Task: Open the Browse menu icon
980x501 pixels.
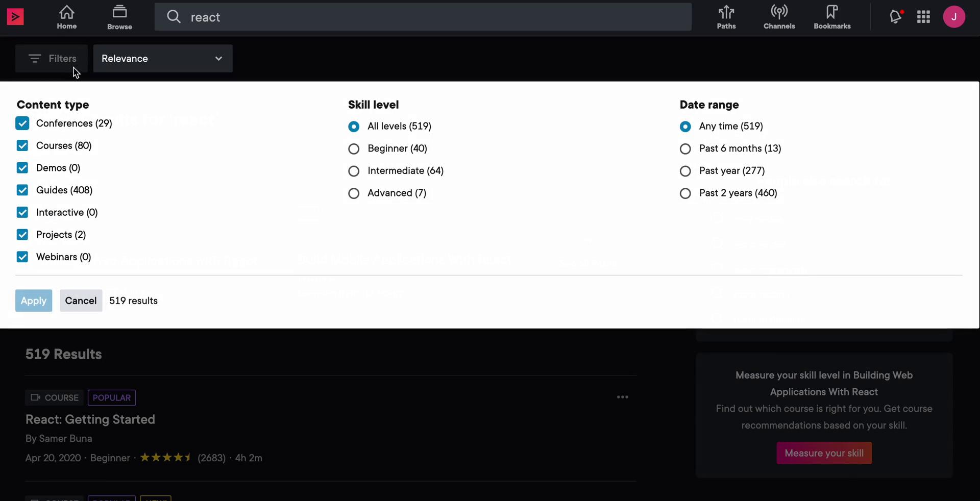Action: point(120,12)
